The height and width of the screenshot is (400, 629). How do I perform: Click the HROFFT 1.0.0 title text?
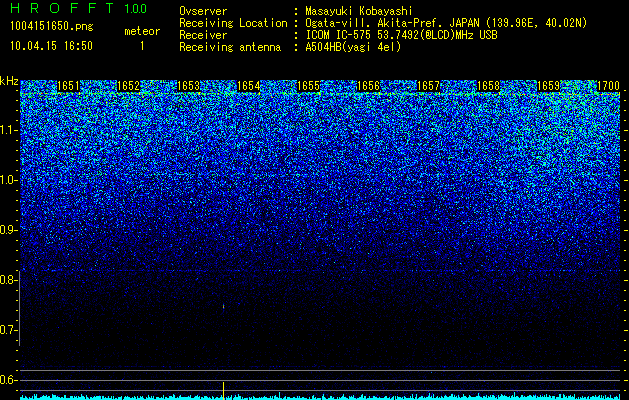point(79,8)
